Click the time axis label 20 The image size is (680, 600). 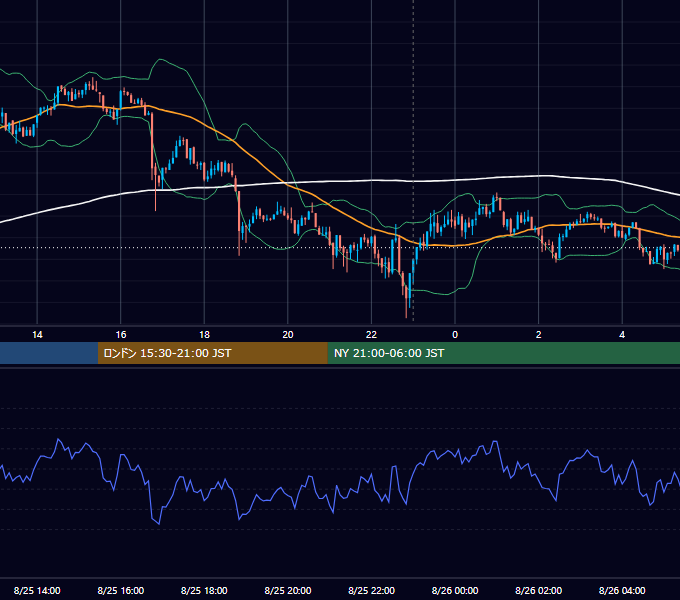(288, 335)
